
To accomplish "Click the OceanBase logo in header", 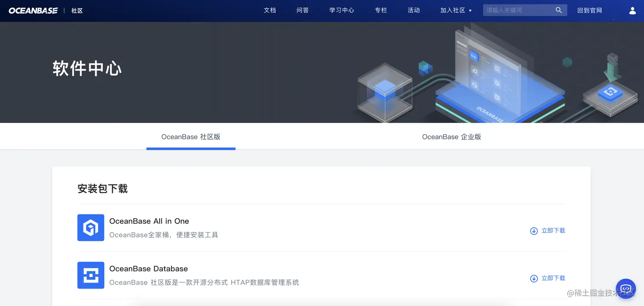I will point(33,11).
